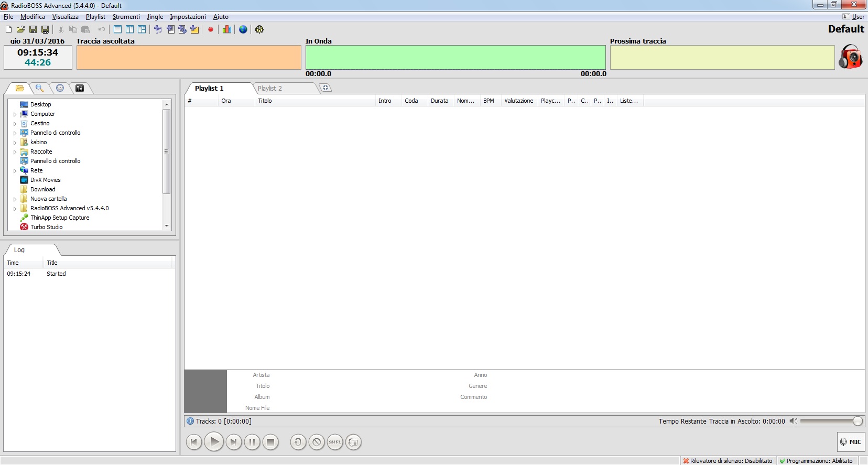868x465 pixels.
Task: Save the playlist with floppy icon
Action: point(32,29)
